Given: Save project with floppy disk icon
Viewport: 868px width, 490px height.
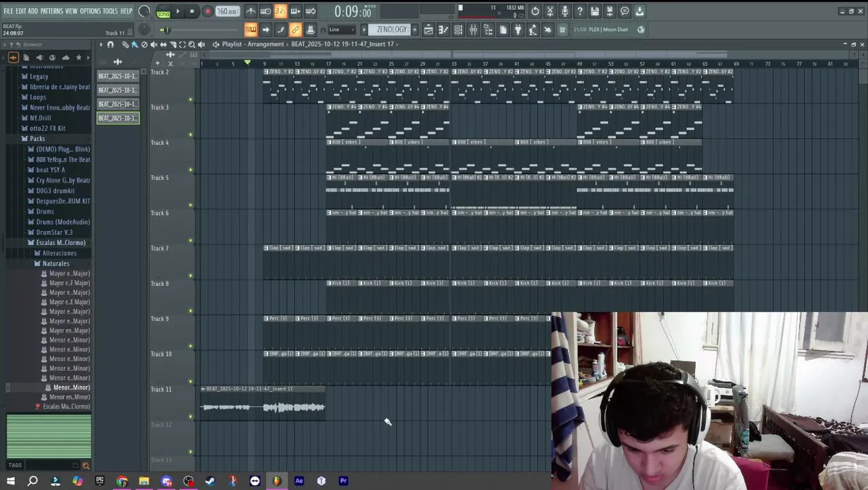Looking at the screenshot, I should 594,12.
